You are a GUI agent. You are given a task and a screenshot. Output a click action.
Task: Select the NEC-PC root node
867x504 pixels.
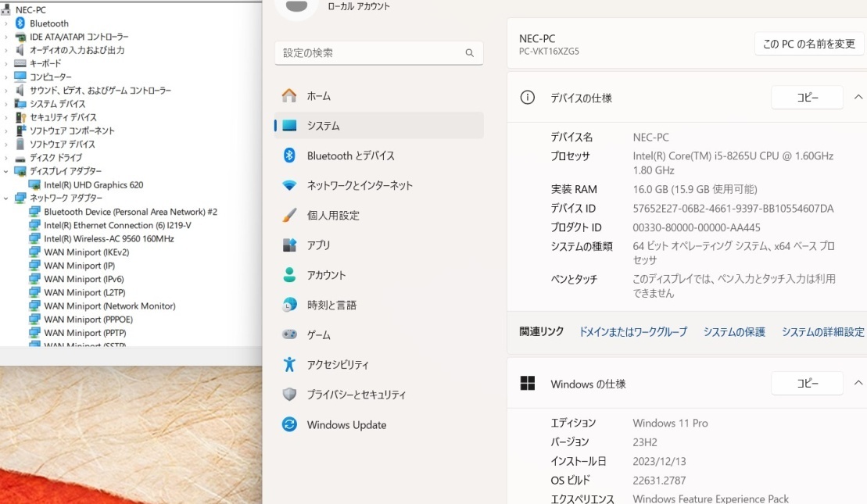point(30,10)
